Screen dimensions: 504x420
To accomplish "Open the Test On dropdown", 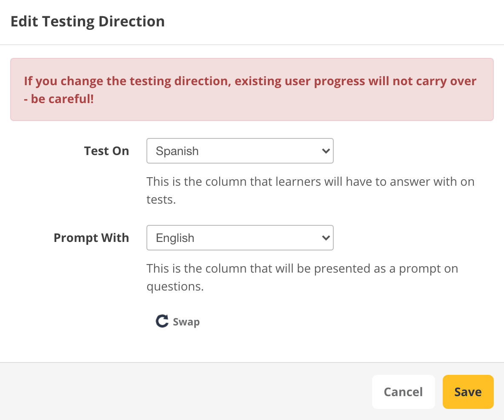I will tap(240, 151).
